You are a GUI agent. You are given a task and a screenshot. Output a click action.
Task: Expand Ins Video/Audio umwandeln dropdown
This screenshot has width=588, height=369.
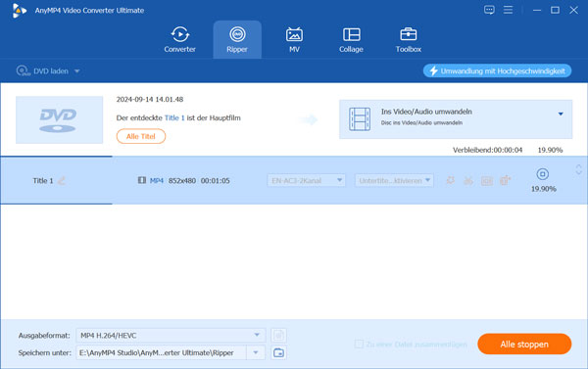561,114
